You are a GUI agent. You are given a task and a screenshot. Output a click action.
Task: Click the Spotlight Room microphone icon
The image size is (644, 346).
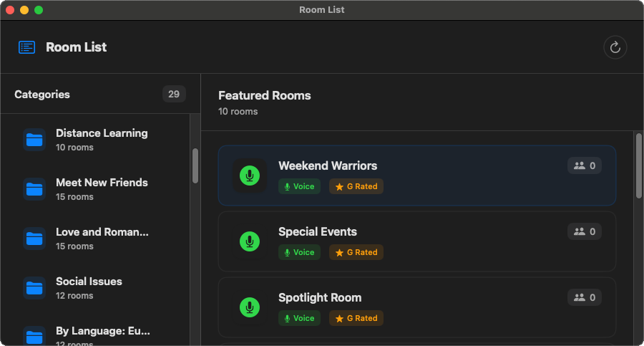[250, 307]
